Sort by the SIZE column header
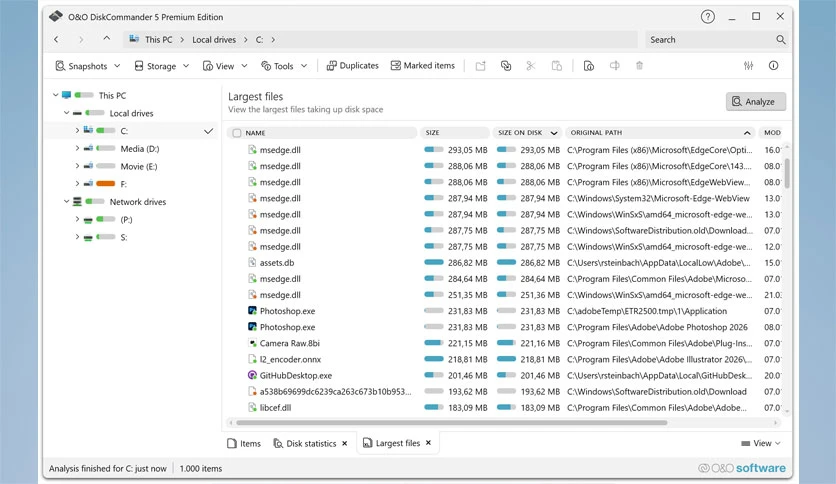Screen dimensions: 836x484 point(455,133)
